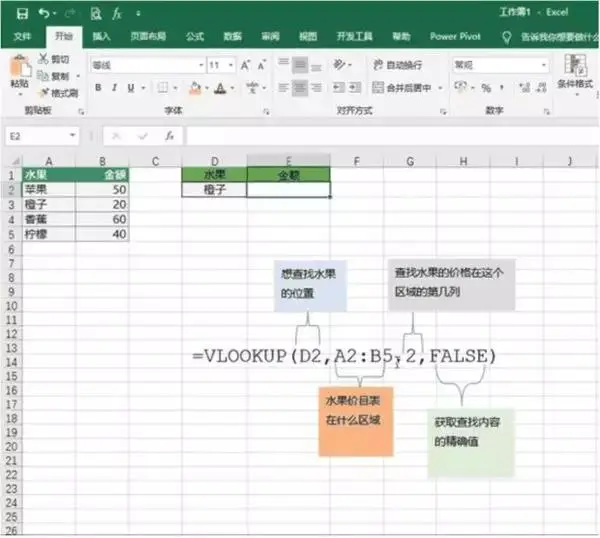Screen dimensions: 600x538
Task: Toggle Underline formatting
Action: pos(131,88)
